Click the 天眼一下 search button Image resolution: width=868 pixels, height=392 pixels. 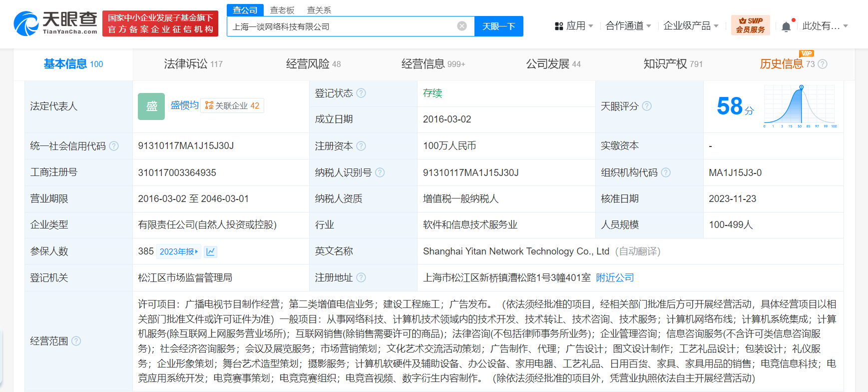[x=499, y=26]
